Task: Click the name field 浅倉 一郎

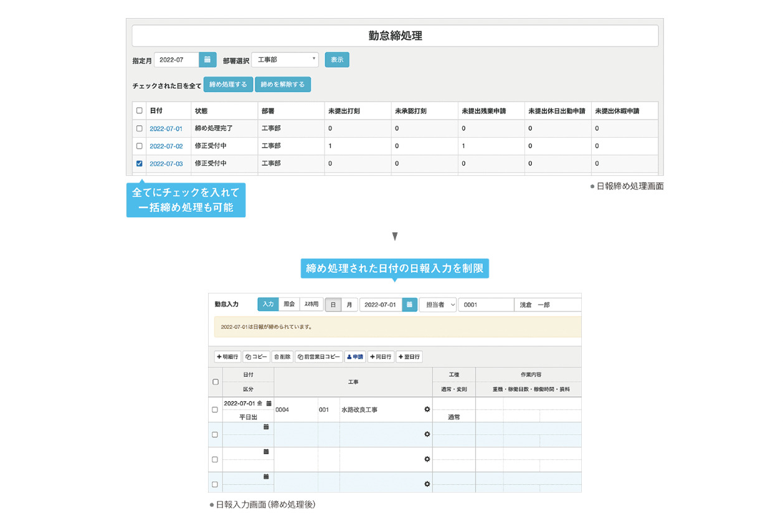Action: pos(548,305)
